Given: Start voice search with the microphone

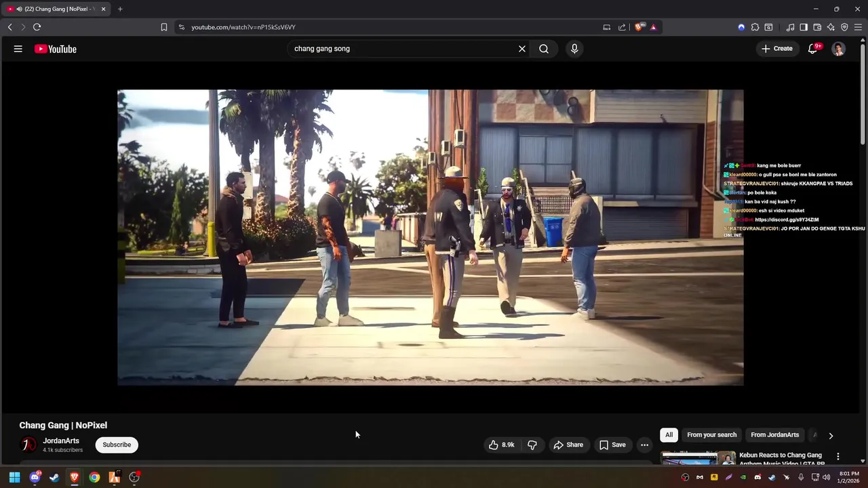Looking at the screenshot, I should point(574,49).
